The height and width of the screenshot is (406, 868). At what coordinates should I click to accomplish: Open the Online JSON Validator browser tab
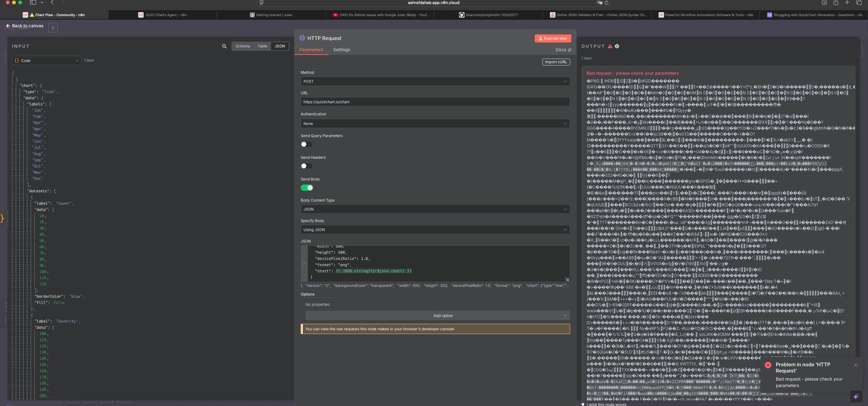click(x=598, y=15)
